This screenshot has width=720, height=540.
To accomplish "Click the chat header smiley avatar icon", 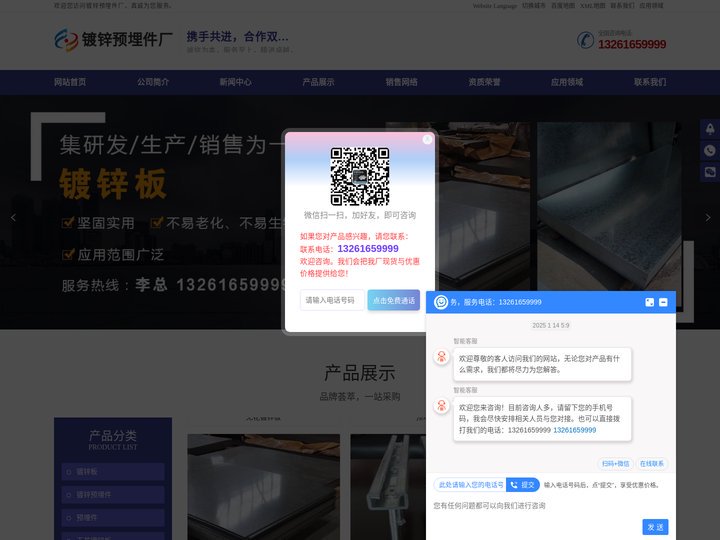I will 441,302.
